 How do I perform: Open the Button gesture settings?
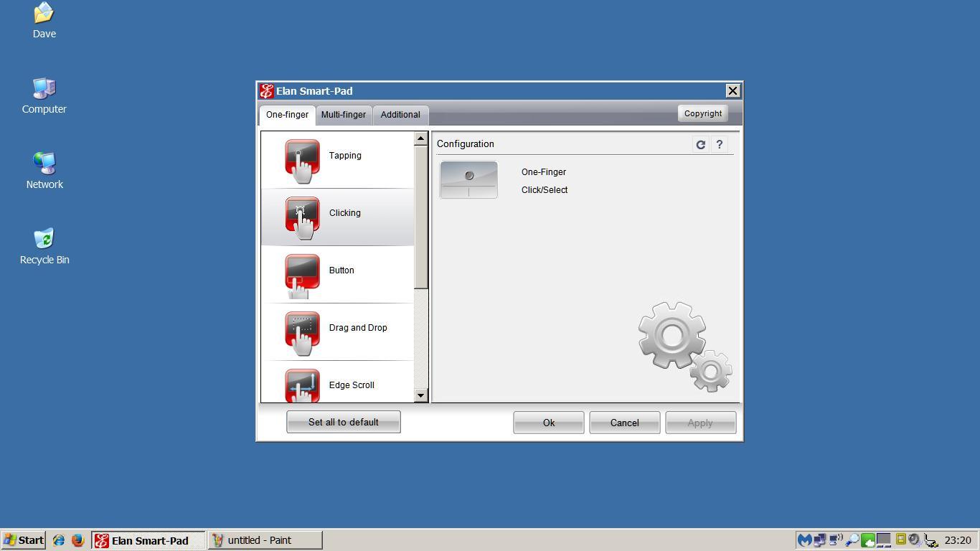[337, 275]
